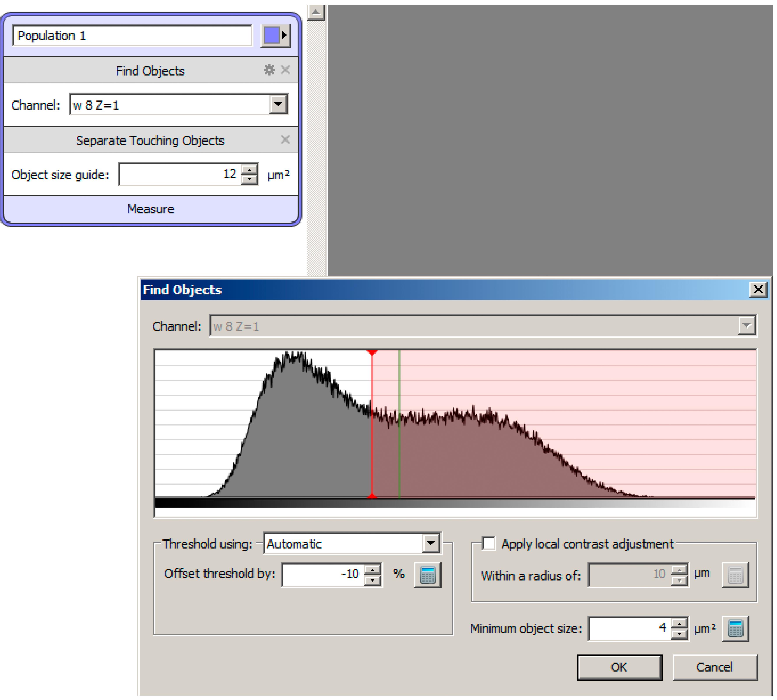Decrease the Minimum object size value

[679, 634]
